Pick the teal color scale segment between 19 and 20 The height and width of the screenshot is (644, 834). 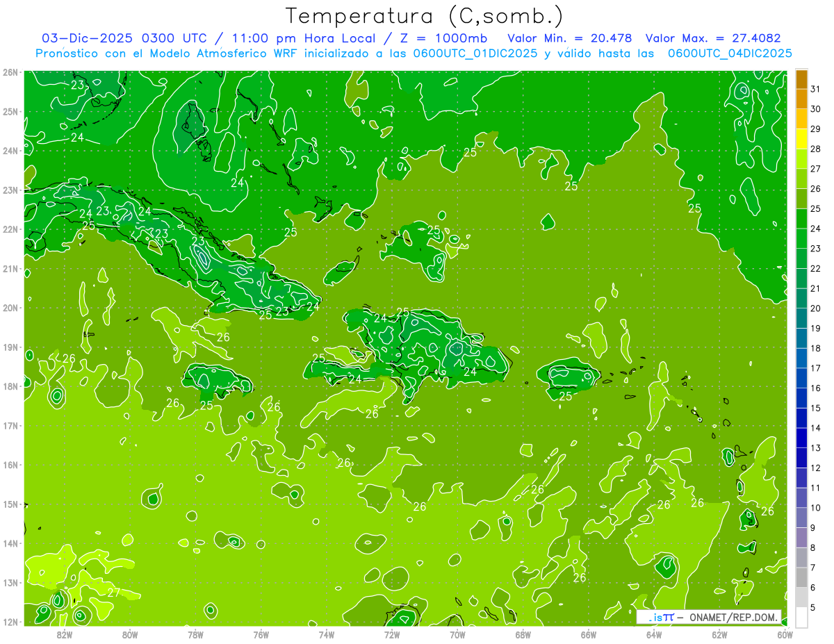click(801, 318)
